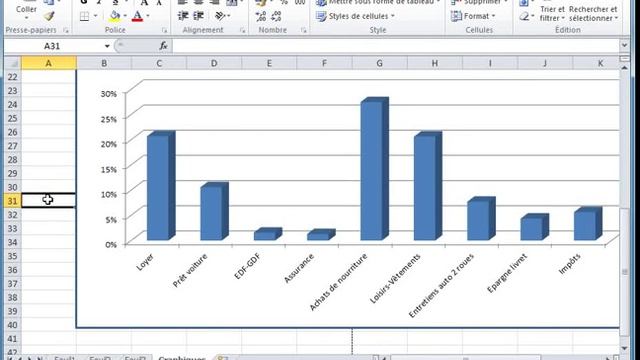Viewport: 640px width, 360px height.
Task: Click the "Assurance" axis label
Action: tap(299, 268)
